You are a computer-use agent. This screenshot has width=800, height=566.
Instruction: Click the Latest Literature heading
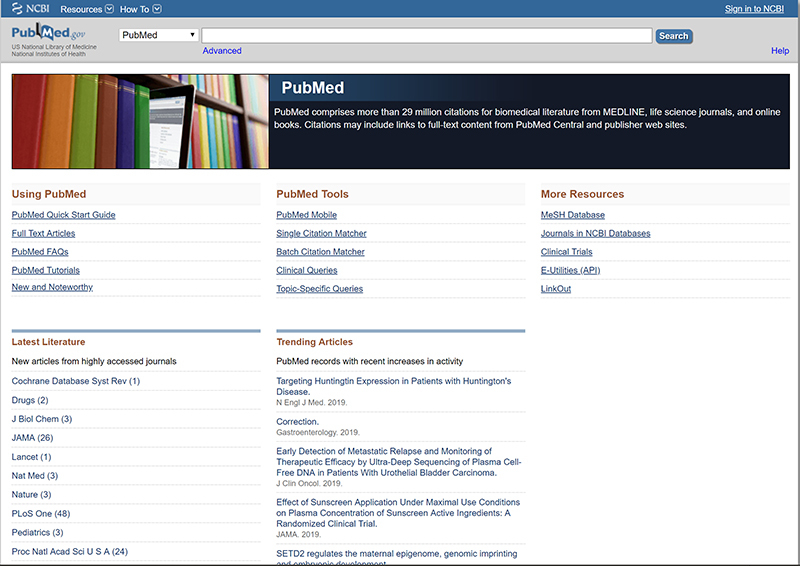coord(48,342)
